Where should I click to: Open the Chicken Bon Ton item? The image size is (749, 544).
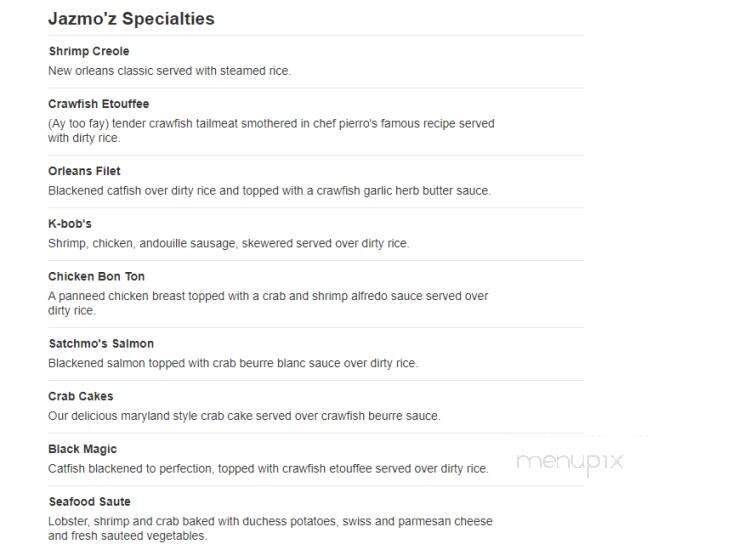click(96, 277)
